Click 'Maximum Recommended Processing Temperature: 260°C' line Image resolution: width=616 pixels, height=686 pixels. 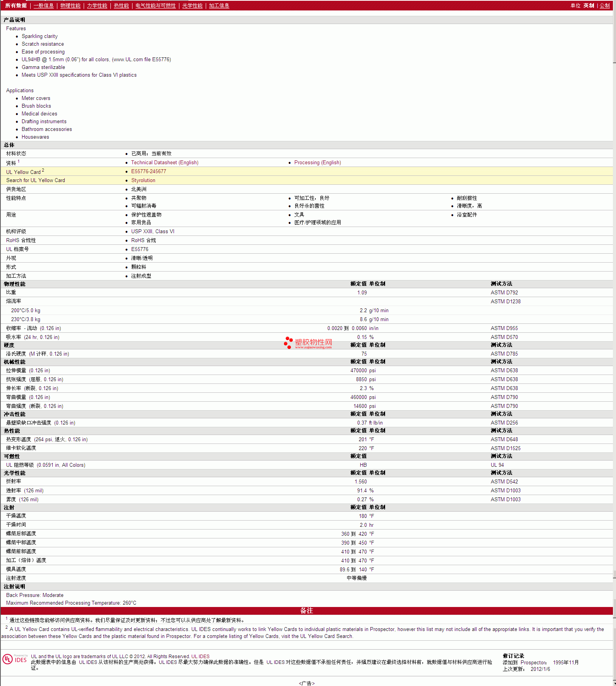pos(71,603)
